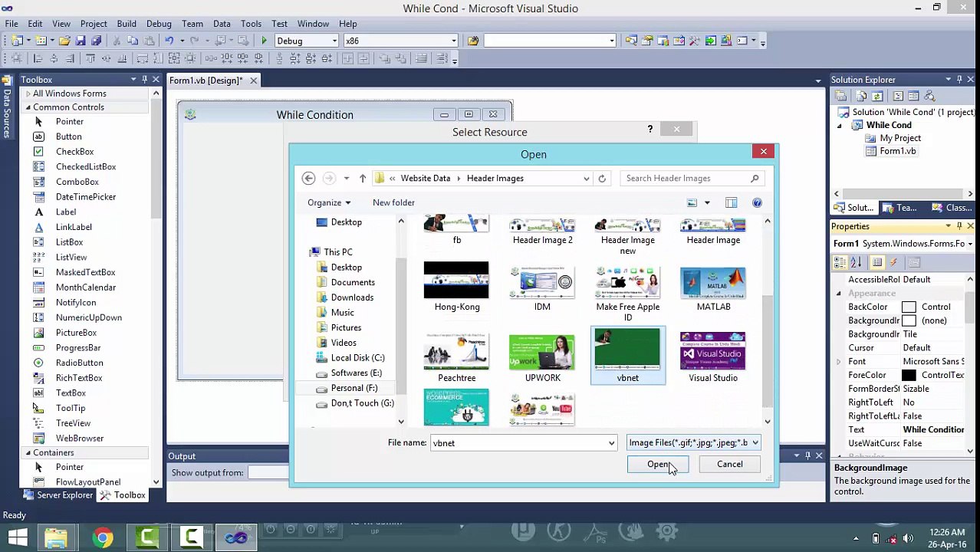Click Show All Files icon in Solution Explorer
This screenshot has height=552, width=980.
(861, 96)
